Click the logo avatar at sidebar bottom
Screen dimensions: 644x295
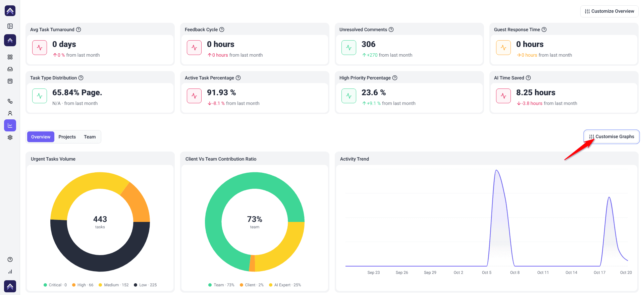[x=10, y=286]
